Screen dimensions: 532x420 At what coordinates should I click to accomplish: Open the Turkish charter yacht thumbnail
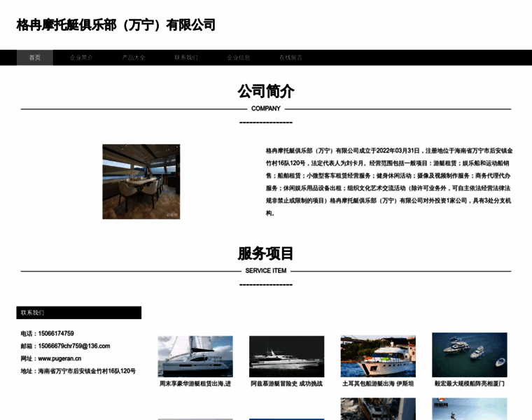(x=378, y=356)
